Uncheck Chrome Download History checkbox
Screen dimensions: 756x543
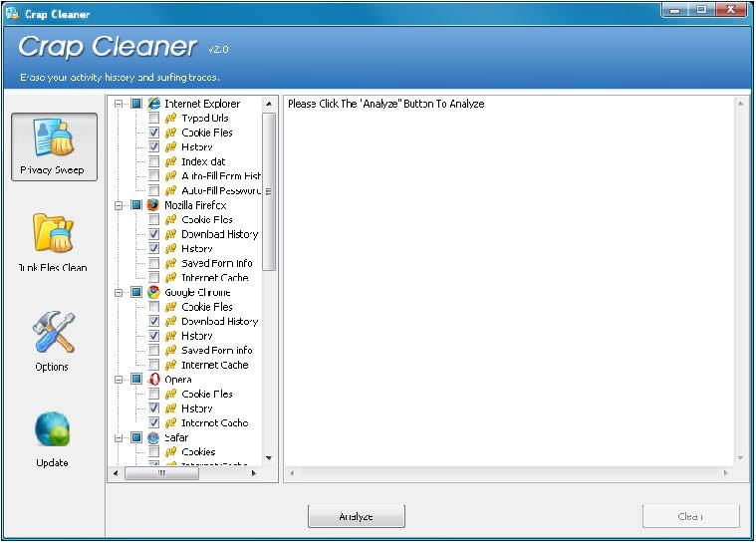coord(153,321)
